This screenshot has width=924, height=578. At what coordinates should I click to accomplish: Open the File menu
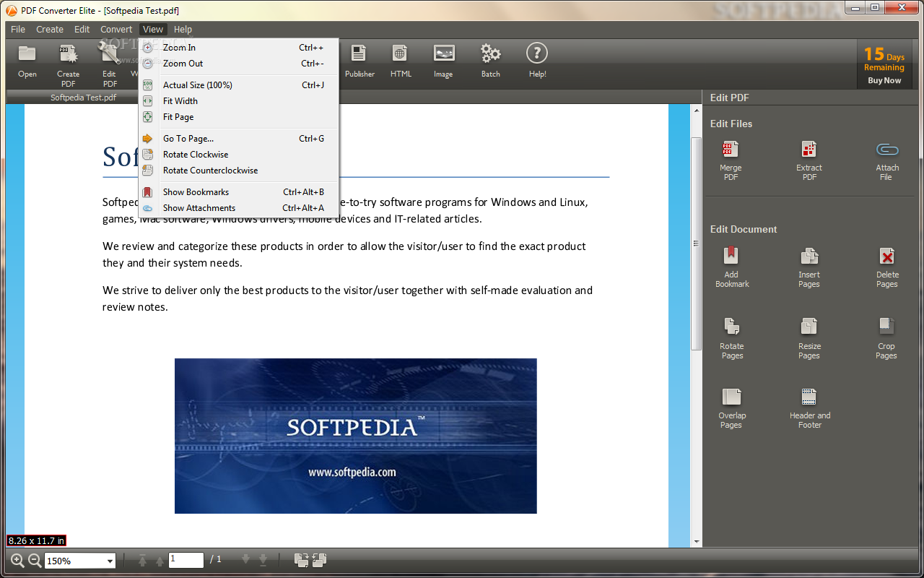[x=18, y=30]
